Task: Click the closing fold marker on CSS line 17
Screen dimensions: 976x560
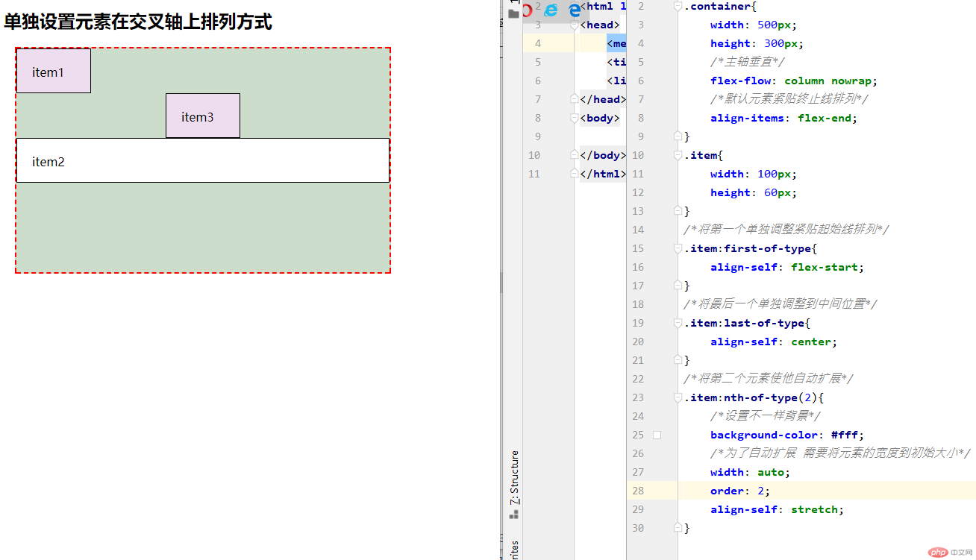Action: pos(678,286)
